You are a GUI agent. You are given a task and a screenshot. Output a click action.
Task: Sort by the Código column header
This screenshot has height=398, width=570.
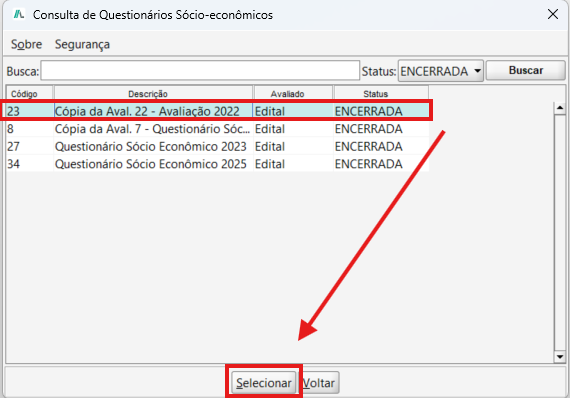[29, 94]
